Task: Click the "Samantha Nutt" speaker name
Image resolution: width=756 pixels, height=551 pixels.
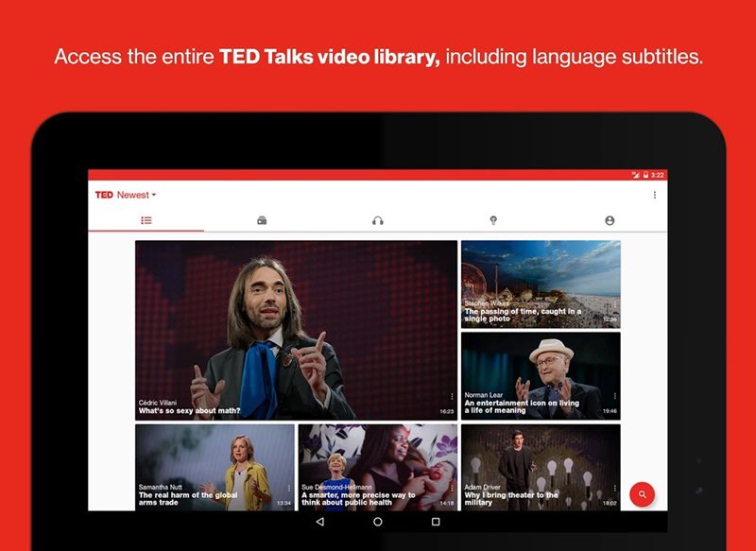Action: 161,487
